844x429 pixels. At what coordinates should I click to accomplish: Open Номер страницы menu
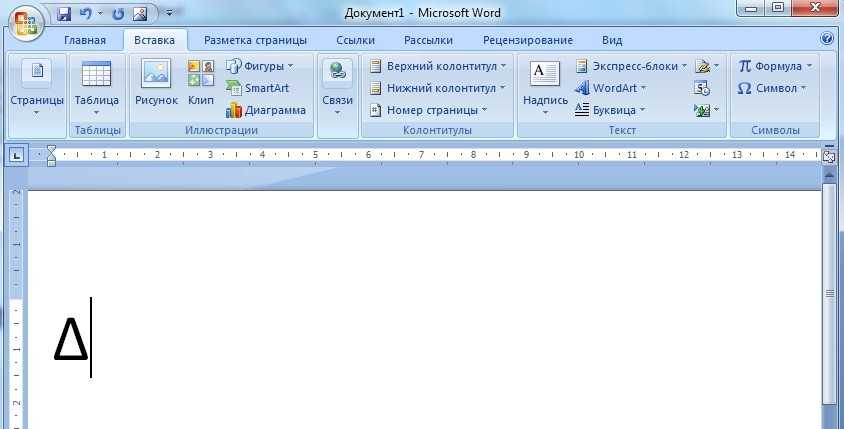tap(428, 110)
